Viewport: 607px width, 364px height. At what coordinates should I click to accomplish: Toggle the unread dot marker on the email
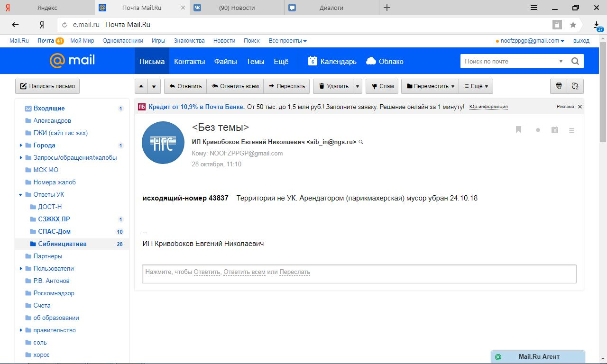click(538, 130)
